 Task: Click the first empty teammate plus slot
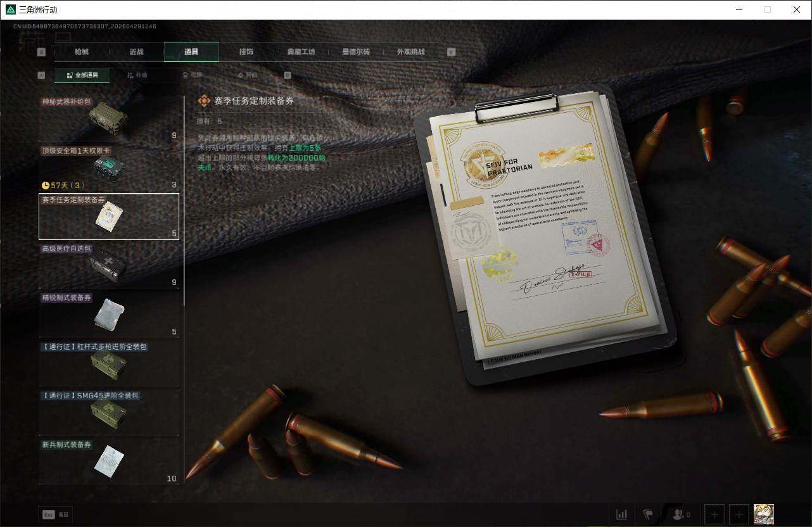coord(714,514)
